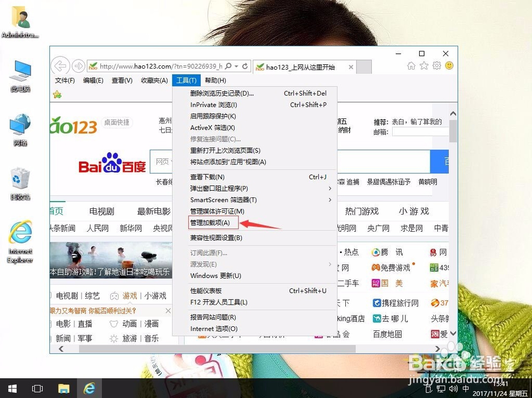Click the 最新电影 navigation link
The width and height of the screenshot is (532, 398).
tap(154, 211)
